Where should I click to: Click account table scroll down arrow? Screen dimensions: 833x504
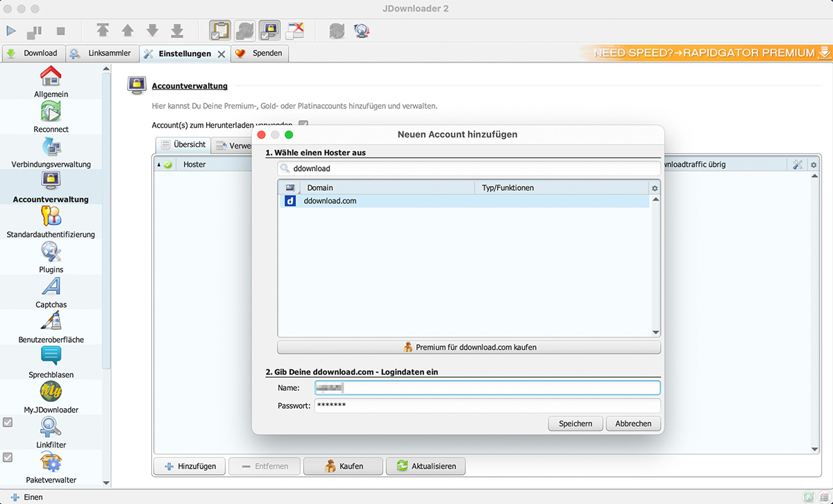point(815,449)
